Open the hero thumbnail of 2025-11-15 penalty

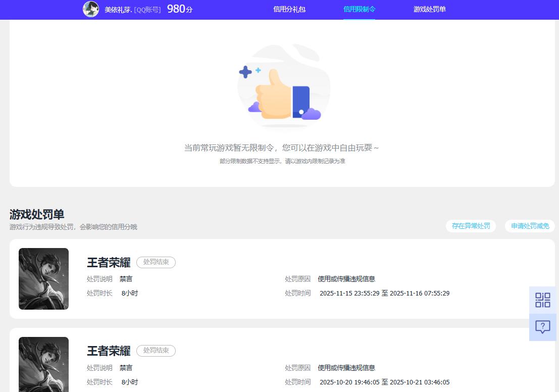click(43, 279)
